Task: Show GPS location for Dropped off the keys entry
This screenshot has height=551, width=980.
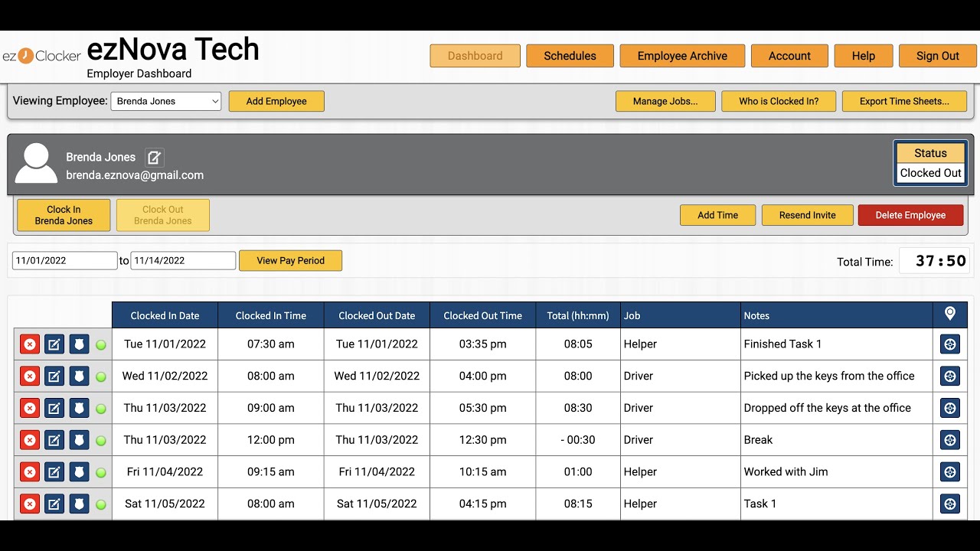Action: (950, 408)
